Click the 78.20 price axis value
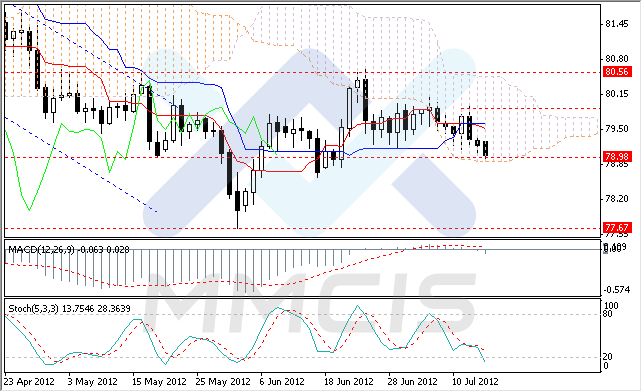 tap(617, 199)
